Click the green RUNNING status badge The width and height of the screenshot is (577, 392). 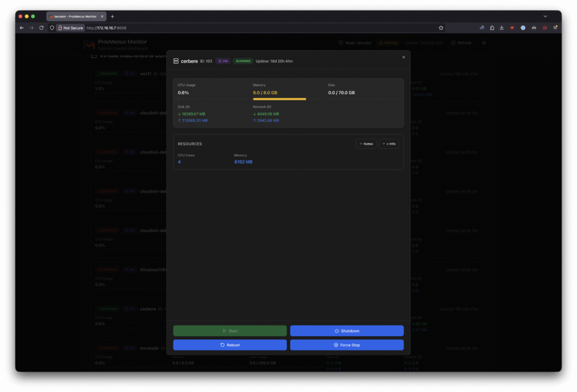(x=243, y=61)
